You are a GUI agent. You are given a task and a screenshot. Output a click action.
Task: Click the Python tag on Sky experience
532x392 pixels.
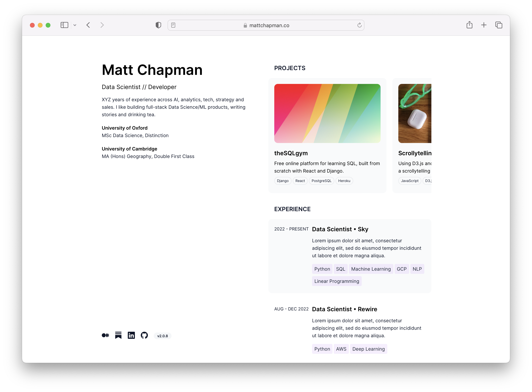322,269
